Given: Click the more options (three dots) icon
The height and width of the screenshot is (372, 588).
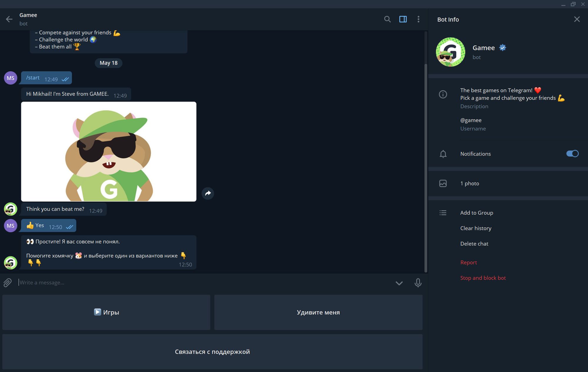Looking at the screenshot, I should (418, 19).
